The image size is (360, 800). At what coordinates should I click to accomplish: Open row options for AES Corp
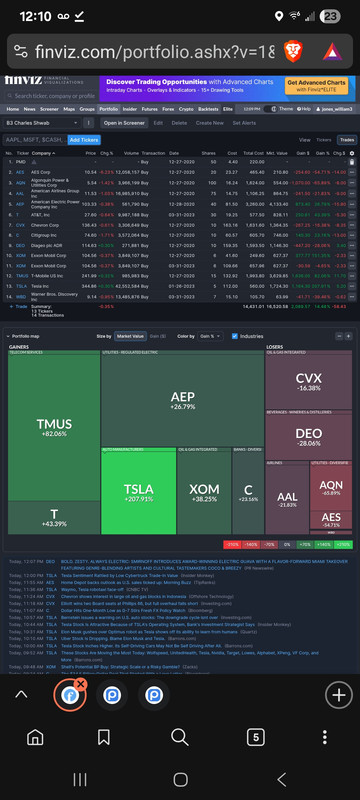(x=351, y=172)
